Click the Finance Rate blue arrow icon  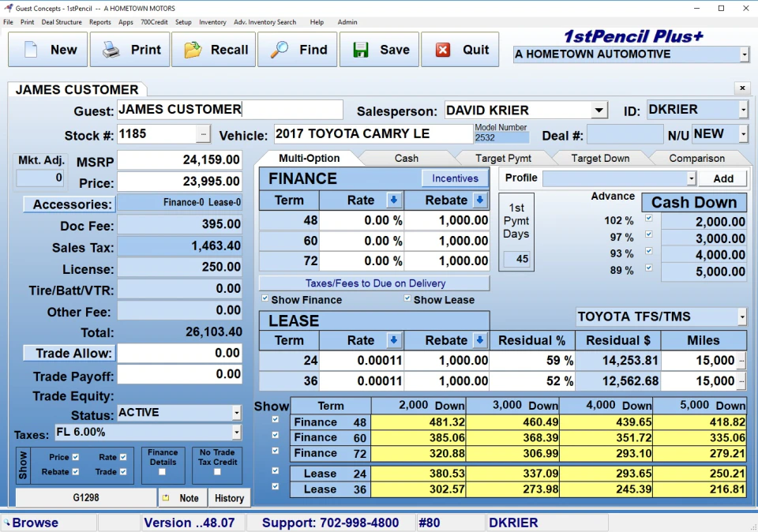pos(394,200)
